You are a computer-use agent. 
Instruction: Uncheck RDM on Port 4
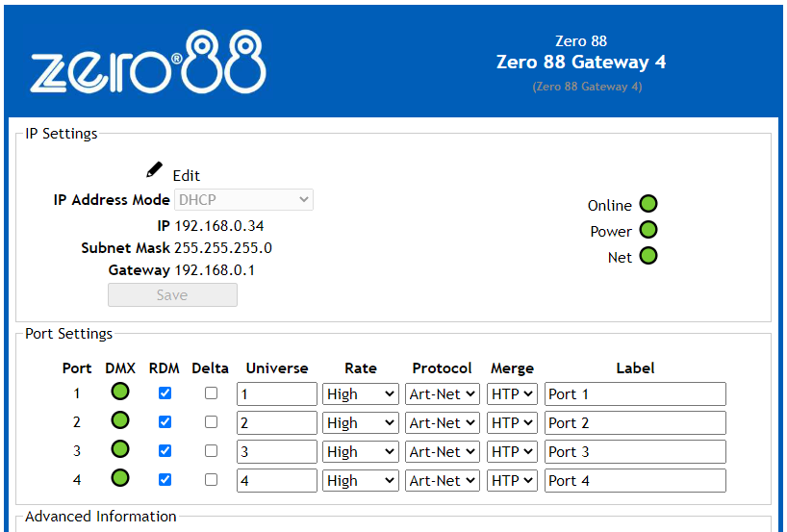pos(165,480)
